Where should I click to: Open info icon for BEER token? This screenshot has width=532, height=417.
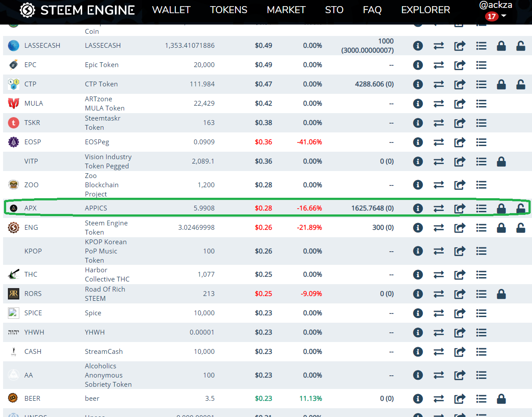coord(418,399)
